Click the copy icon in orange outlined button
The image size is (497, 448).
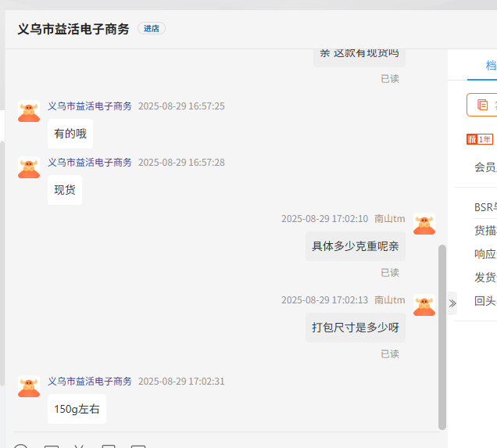(x=482, y=105)
